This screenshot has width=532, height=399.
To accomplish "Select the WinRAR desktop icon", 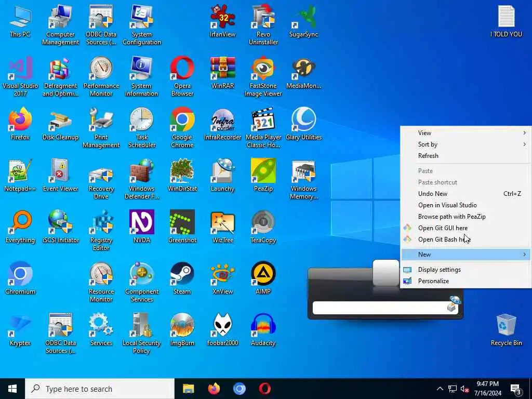I will pyautogui.click(x=222, y=72).
